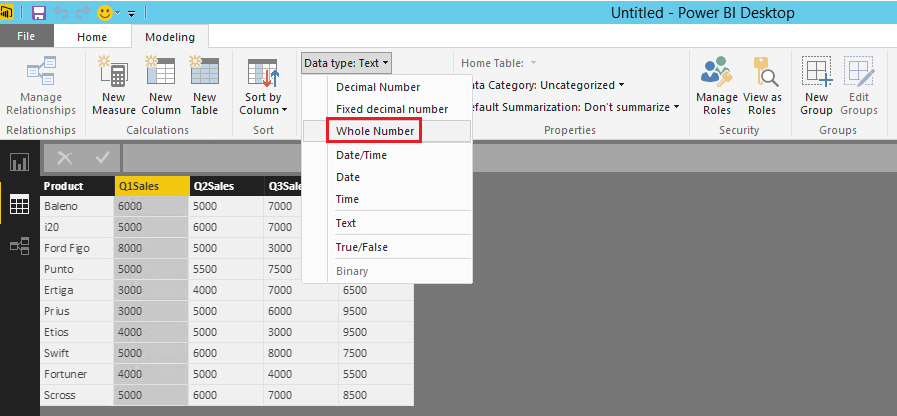Viewport: 897px width, 416px height.
Task: Select the Product column header
Action: pos(77,186)
